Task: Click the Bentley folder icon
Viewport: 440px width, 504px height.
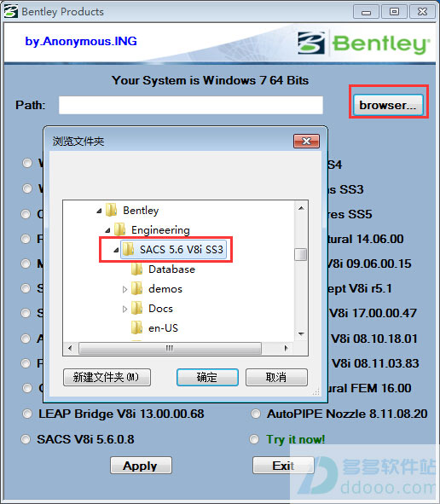Action: tap(111, 210)
